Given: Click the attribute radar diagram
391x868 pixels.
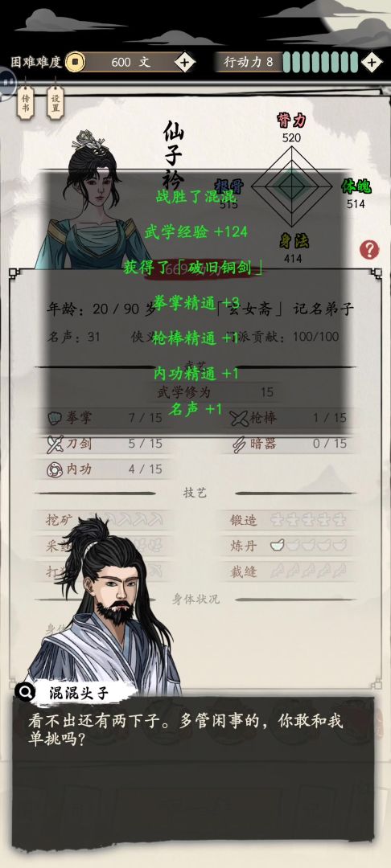Looking at the screenshot, I should pyautogui.click(x=290, y=186).
